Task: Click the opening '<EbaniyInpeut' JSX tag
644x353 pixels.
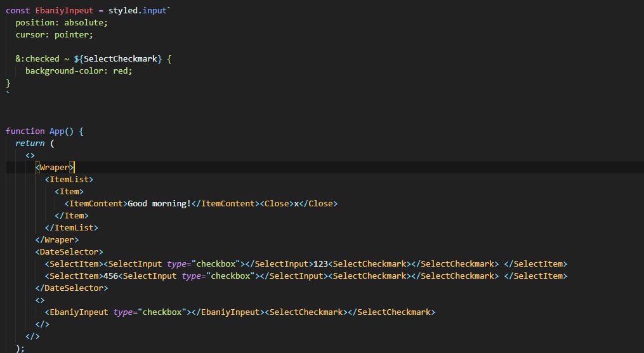Action: pos(76,312)
